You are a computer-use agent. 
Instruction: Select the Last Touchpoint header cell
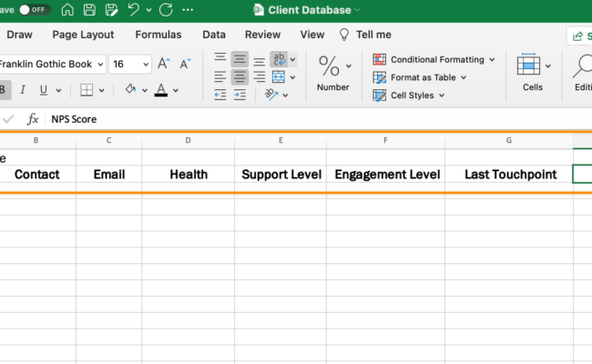[509, 175]
